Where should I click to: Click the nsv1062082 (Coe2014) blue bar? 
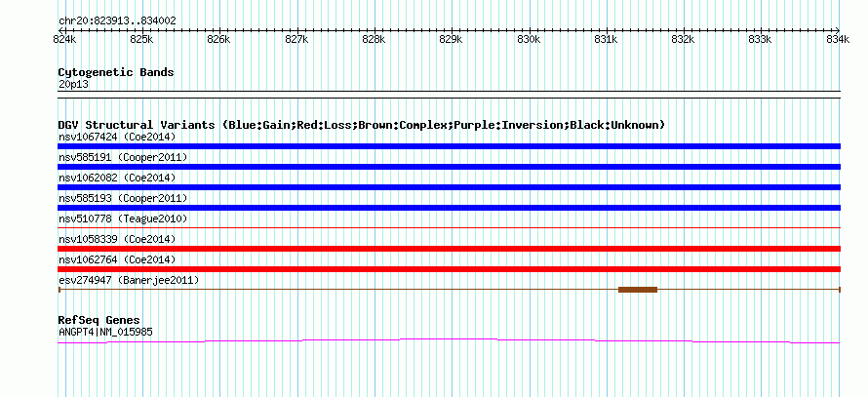[449, 187]
